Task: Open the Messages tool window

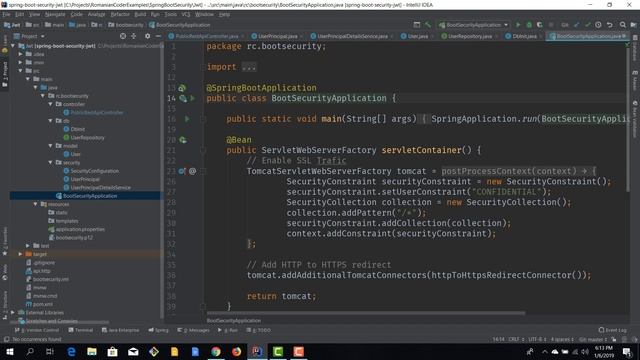Action: click(193, 330)
